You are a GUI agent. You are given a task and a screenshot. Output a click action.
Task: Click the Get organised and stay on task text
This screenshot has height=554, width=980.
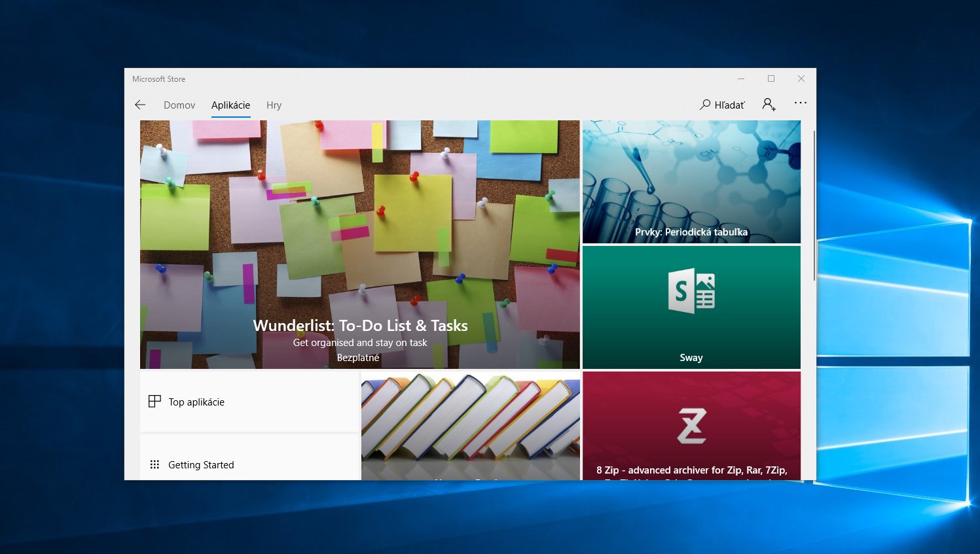click(360, 343)
